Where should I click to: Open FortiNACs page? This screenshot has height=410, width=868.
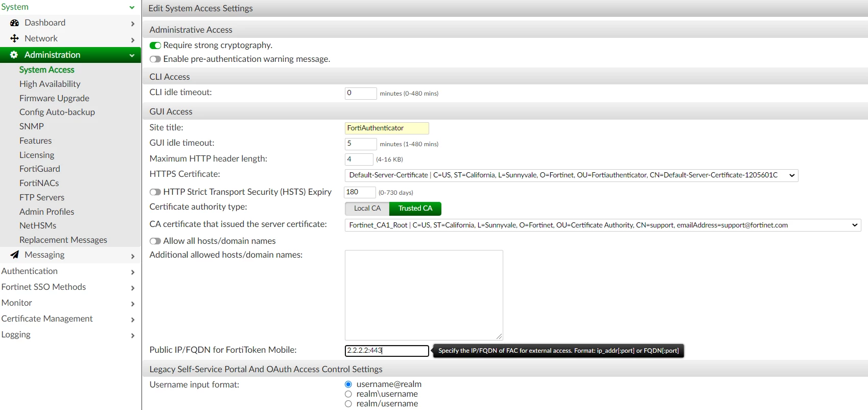[39, 183]
